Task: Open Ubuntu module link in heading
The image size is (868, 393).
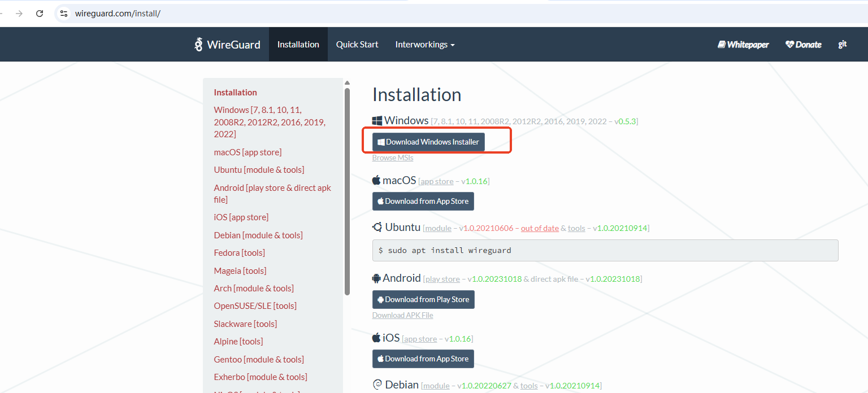Action: (438, 229)
